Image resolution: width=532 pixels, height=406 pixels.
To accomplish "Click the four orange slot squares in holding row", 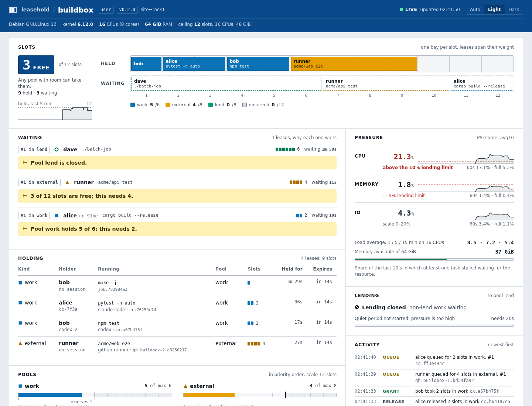I will tap(254, 344).
